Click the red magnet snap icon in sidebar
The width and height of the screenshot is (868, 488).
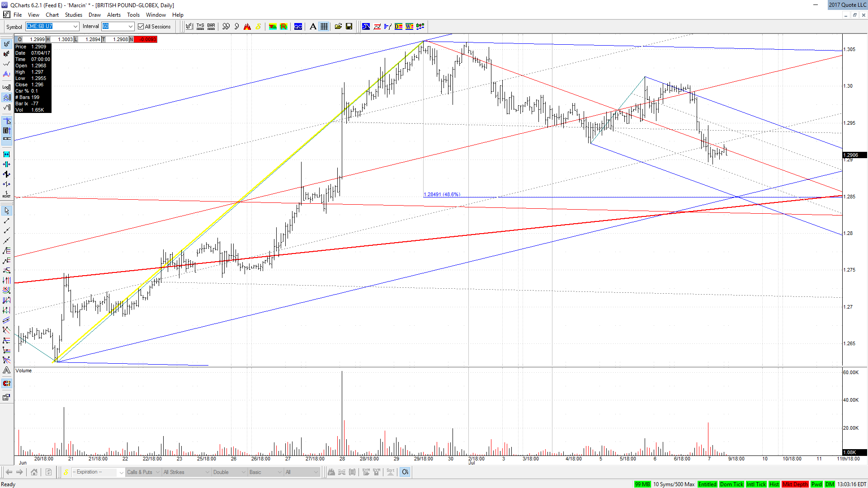(6, 383)
